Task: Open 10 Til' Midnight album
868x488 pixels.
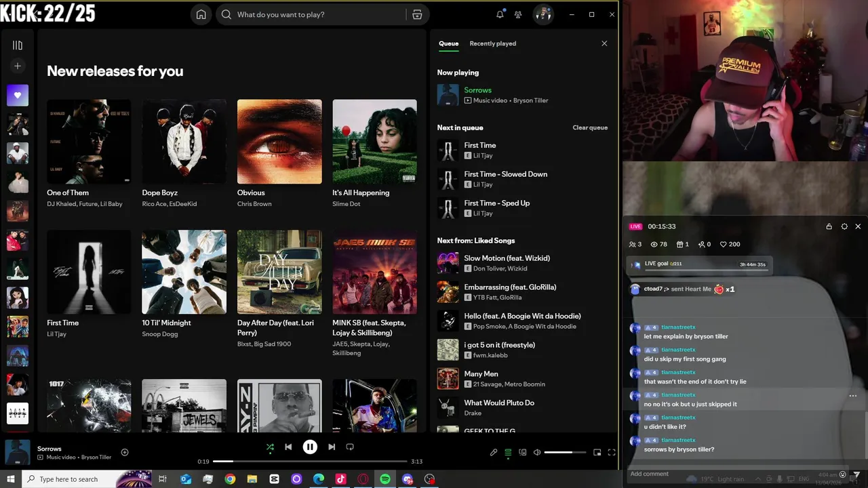Action: click(x=184, y=272)
